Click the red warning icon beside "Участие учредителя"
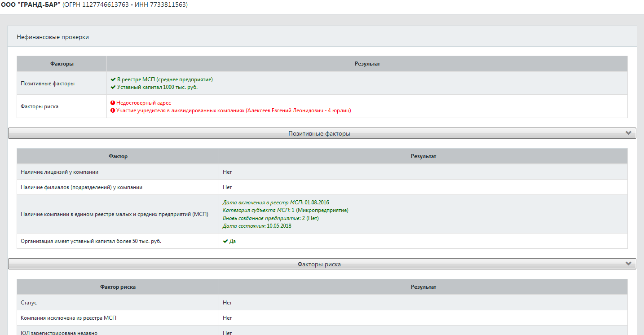 click(x=113, y=110)
